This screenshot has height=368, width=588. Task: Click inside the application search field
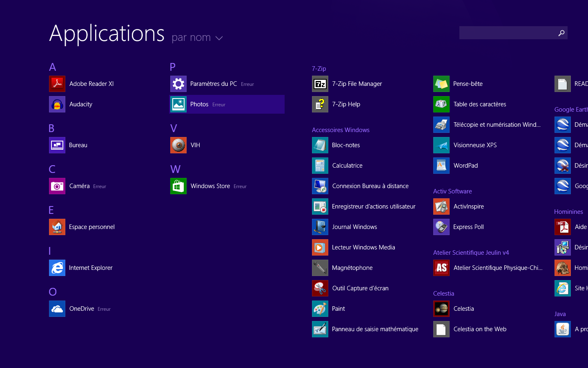click(x=507, y=33)
